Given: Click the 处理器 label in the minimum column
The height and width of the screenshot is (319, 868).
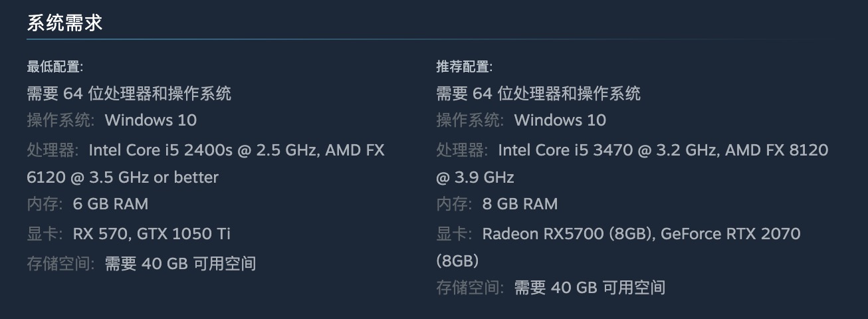Looking at the screenshot, I should pyautogui.click(x=52, y=150).
